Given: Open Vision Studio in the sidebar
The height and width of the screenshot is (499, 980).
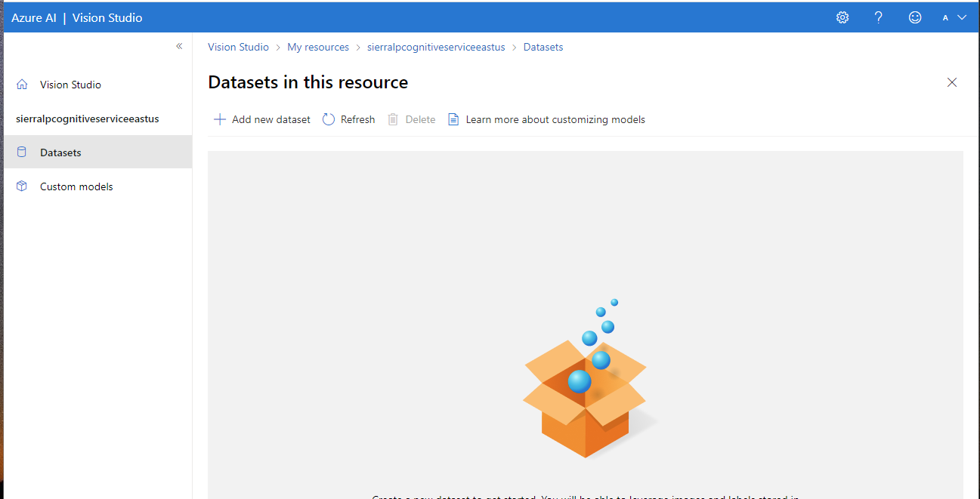Looking at the screenshot, I should pyautogui.click(x=70, y=85).
